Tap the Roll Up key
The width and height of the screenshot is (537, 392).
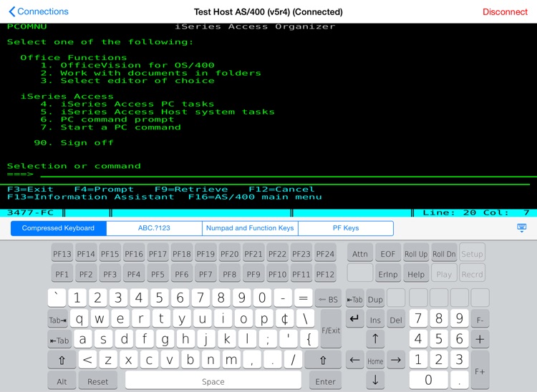tap(416, 254)
